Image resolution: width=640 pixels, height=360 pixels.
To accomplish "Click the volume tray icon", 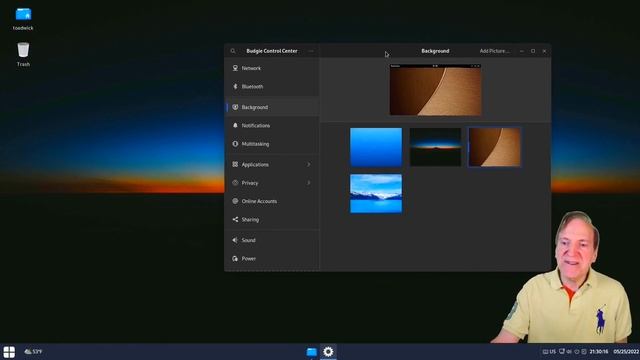I will (569, 351).
